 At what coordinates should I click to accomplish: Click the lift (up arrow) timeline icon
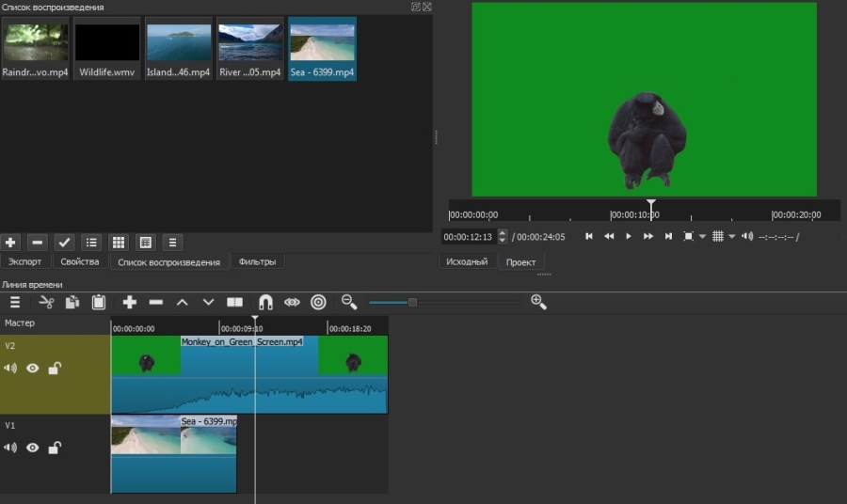(x=183, y=302)
